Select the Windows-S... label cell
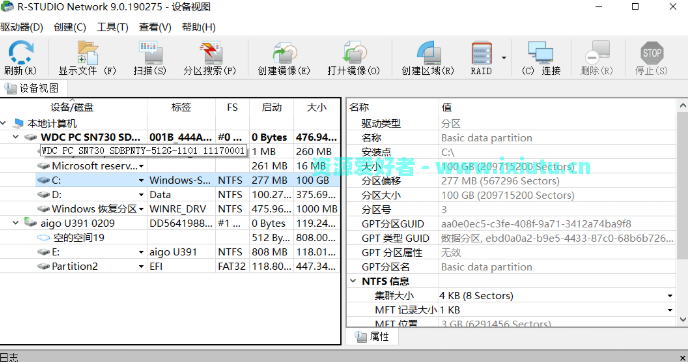688x362 pixels. pos(181,180)
